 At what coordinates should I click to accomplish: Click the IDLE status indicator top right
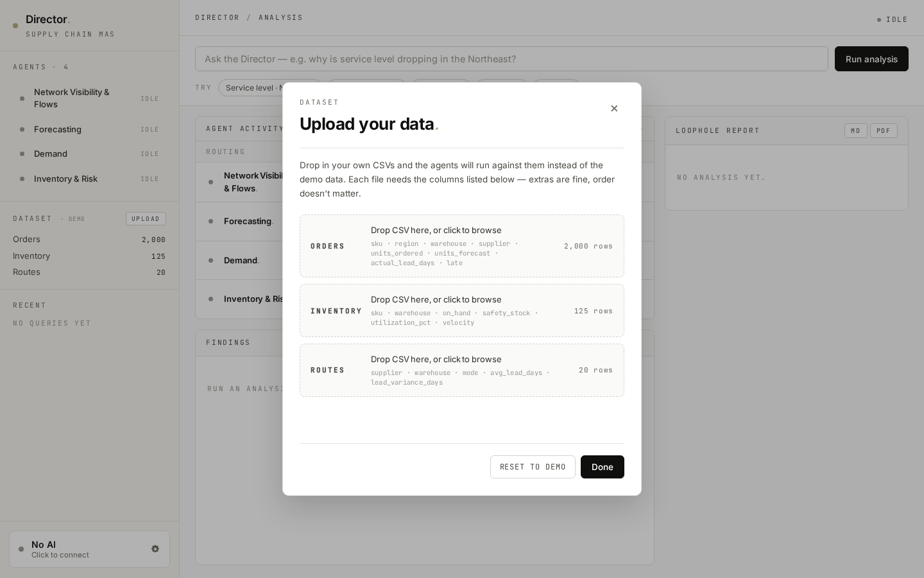893,20
